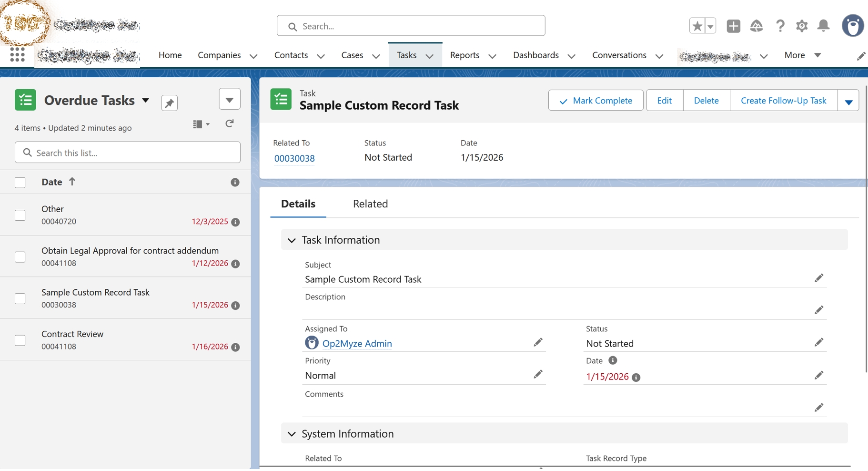Image resolution: width=868 pixels, height=471 pixels.
Task: Open the Op2Myze Admin user link
Action: (x=357, y=344)
